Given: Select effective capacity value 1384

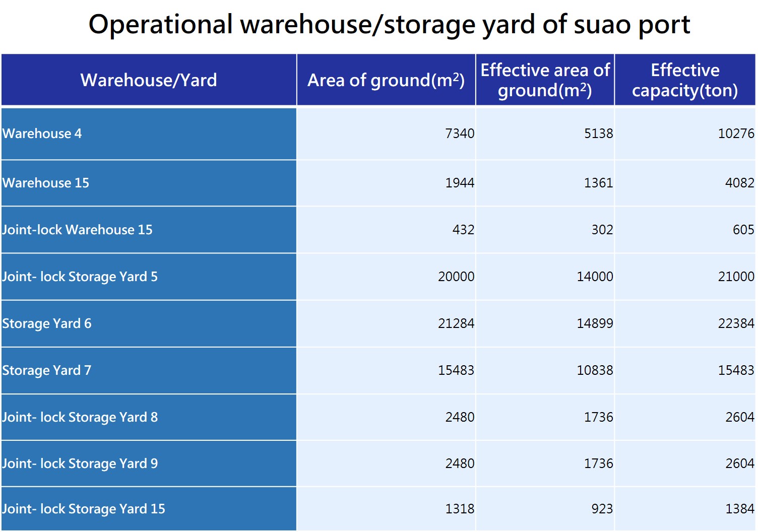Looking at the screenshot, I should [x=740, y=509].
